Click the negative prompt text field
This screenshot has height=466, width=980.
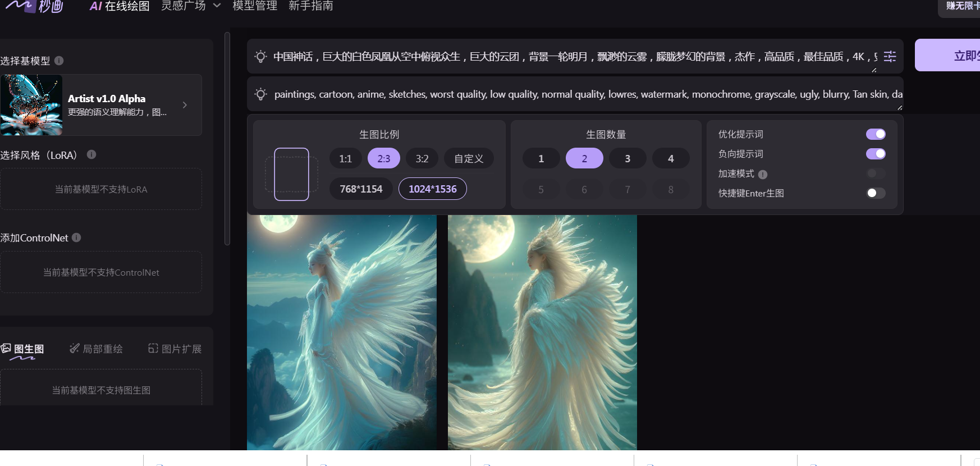588,94
